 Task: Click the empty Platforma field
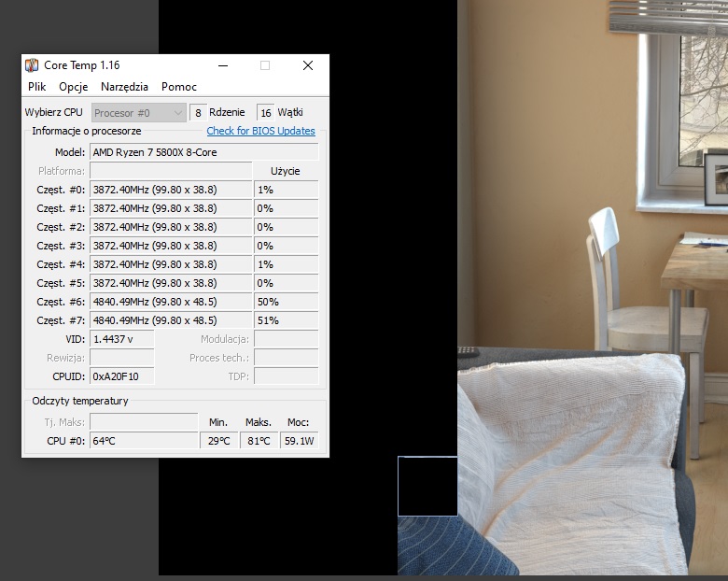pyautogui.click(x=171, y=171)
